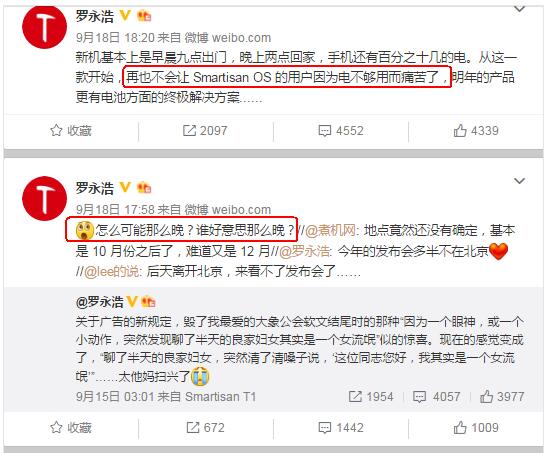This screenshot has width=545, height=453.
Task: Open the @煮机网 mention link
Action: pos(330,230)
